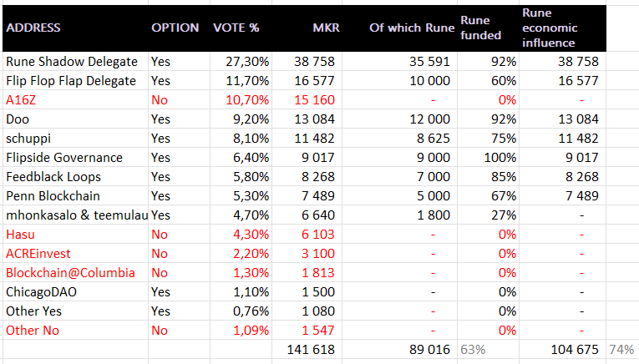
Task: Click the 27,30% vote percentage cell
Action: tap(250, 62)
